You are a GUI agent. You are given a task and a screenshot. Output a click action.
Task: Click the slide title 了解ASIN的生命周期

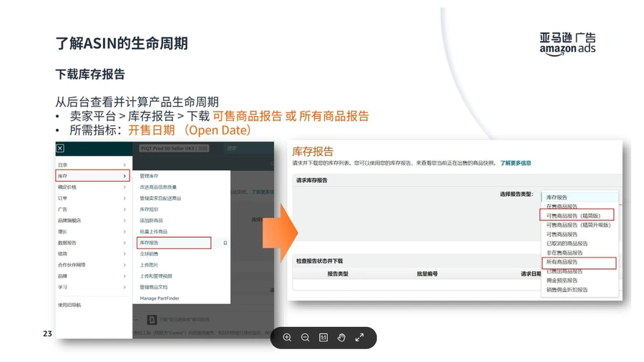(122, 43)
